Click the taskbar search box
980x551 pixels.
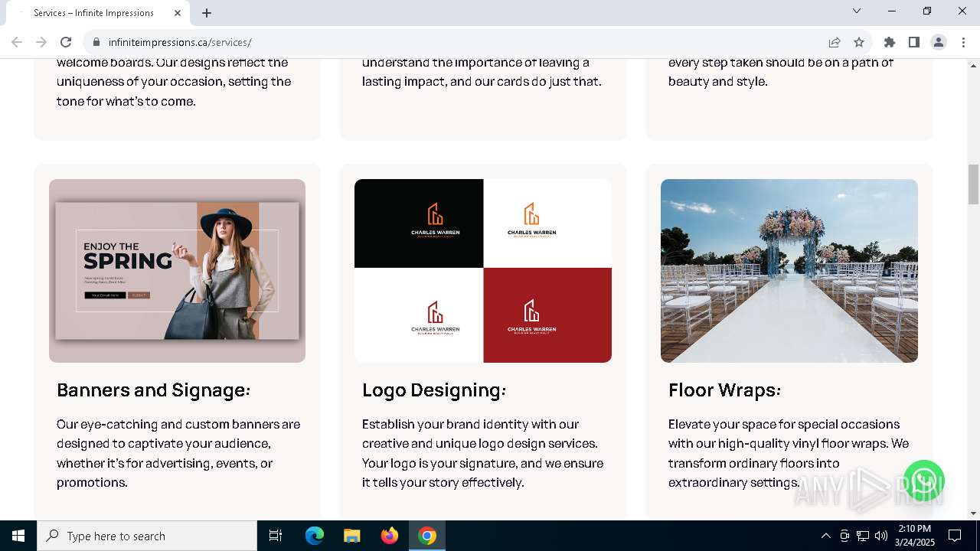click(147, 536)
